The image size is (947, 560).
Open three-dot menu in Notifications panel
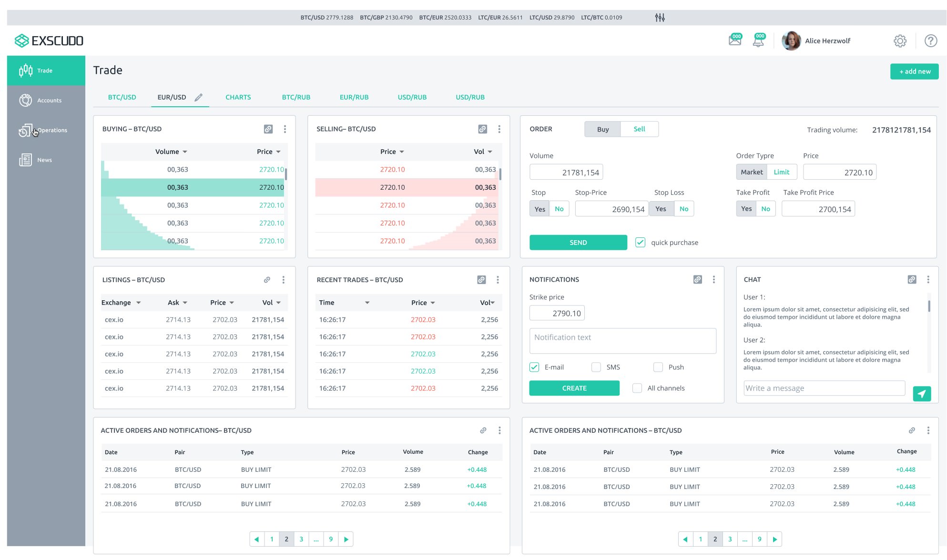pos(713,280)
